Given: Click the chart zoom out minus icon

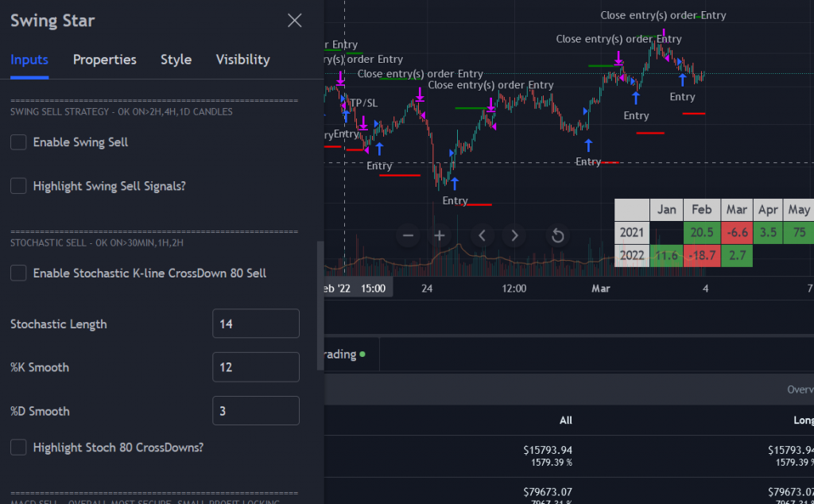Looking at the screenshot, I should (408, 235).
